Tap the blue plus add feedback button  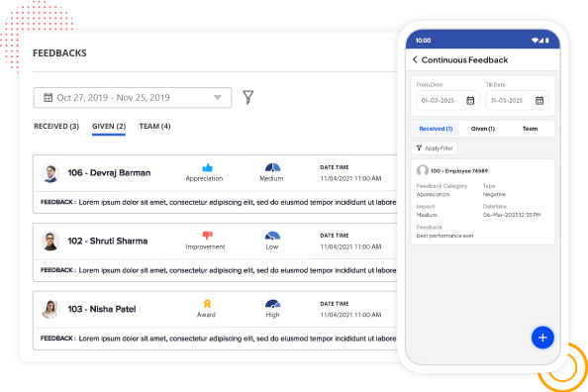click(x=542, y=338)
